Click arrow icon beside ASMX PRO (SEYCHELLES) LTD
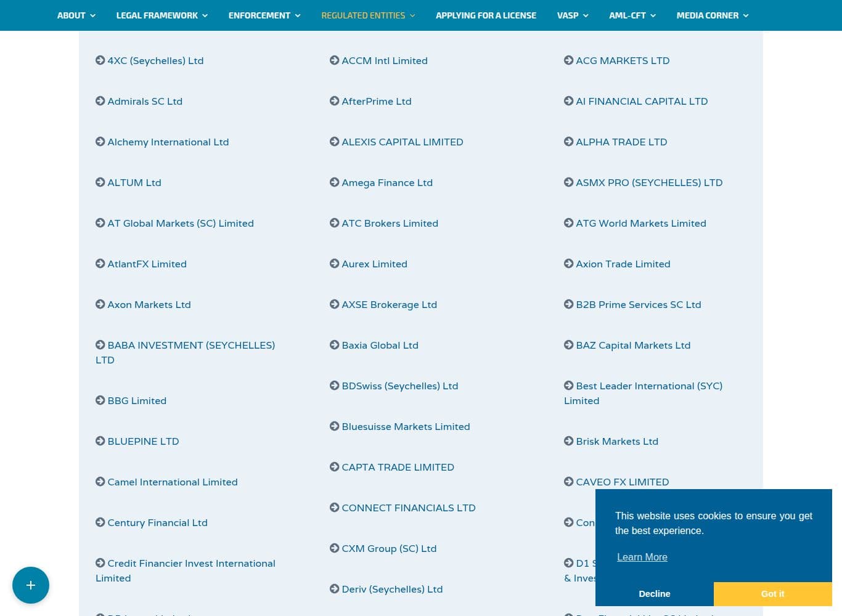 (568, 182)
